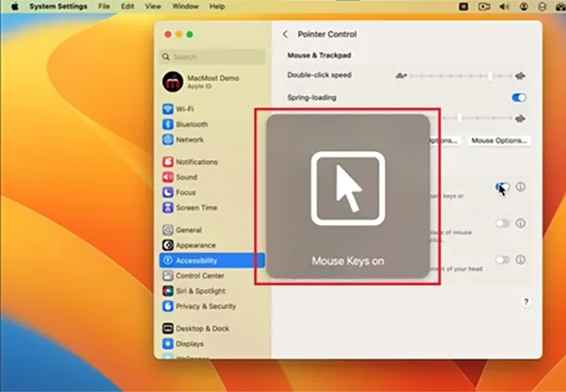
Task: Open the Window menu
Action: [x=185, y=7]
